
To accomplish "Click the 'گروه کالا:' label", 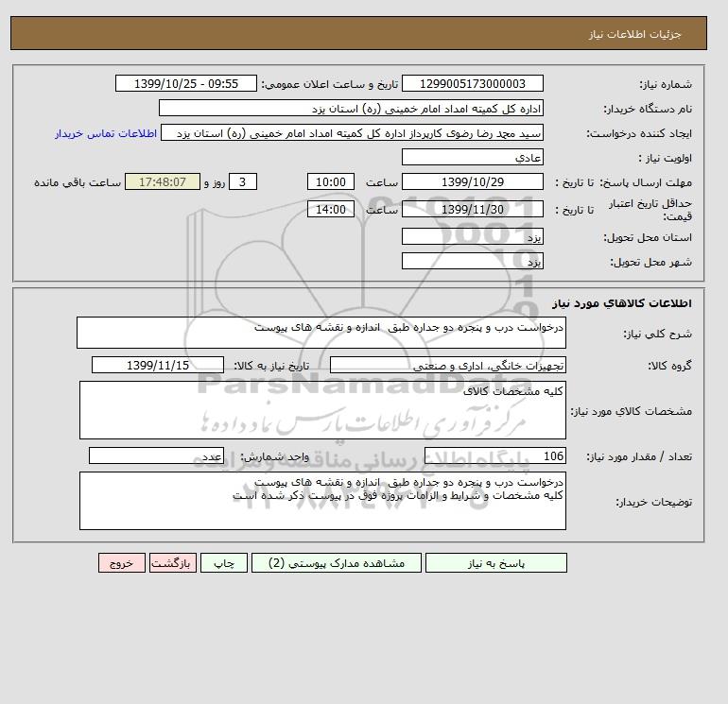I will point(670,366).
